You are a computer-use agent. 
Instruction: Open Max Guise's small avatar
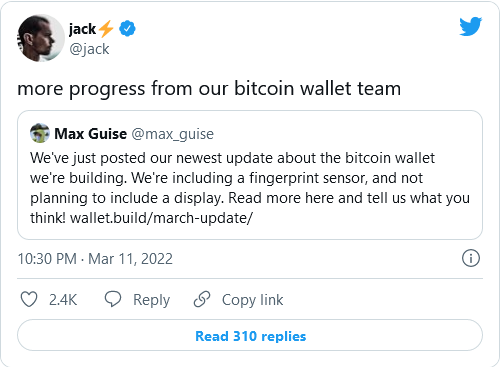click(40, 133)
